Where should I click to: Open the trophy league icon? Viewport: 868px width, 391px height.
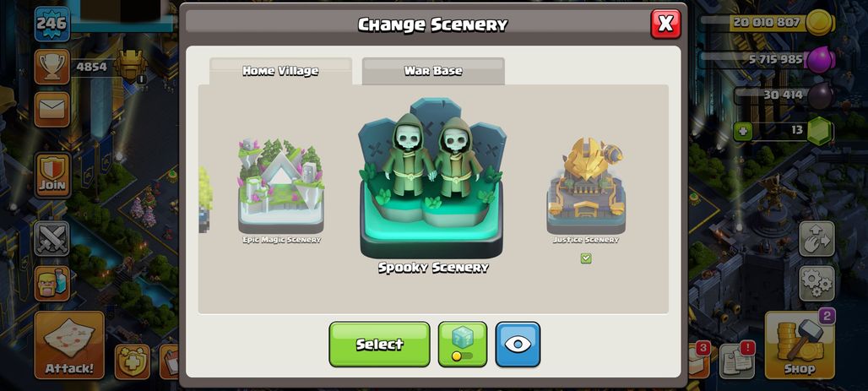[x=52, y=67]
